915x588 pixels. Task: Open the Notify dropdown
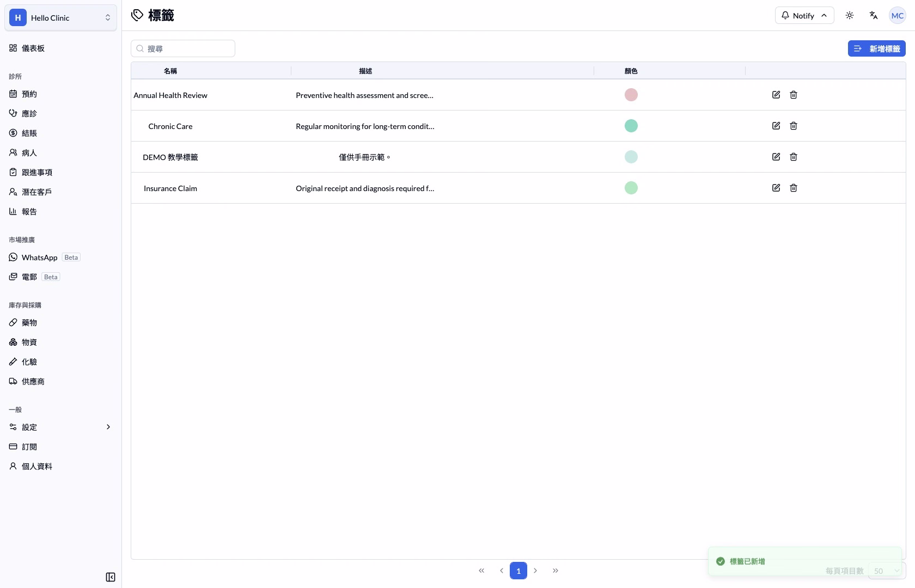pyautogui.click(x=804, y=15)
